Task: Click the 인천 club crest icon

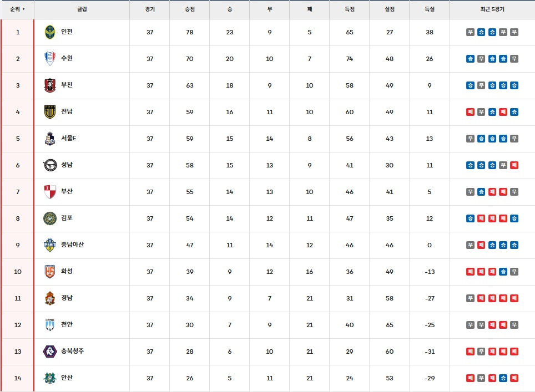Action: pyautogui.click(x=50, y=32)
